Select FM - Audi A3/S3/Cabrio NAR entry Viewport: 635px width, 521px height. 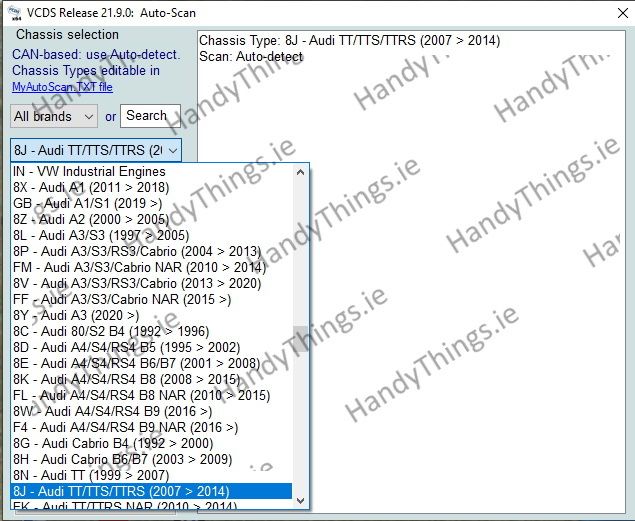pos(151,268)
